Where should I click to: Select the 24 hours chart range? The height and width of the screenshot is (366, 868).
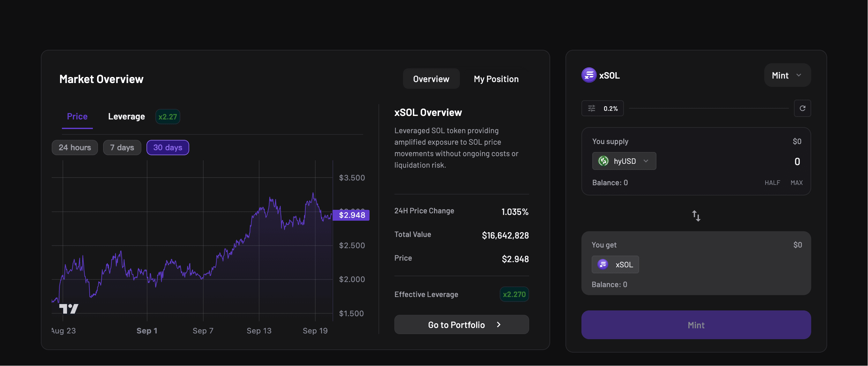pos(74,148)
